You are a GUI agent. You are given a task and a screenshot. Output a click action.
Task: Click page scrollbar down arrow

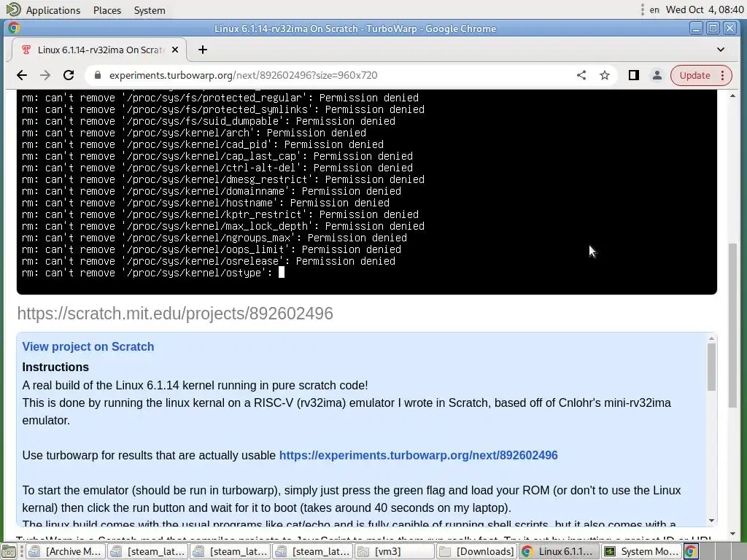click(x=732, y=534)
